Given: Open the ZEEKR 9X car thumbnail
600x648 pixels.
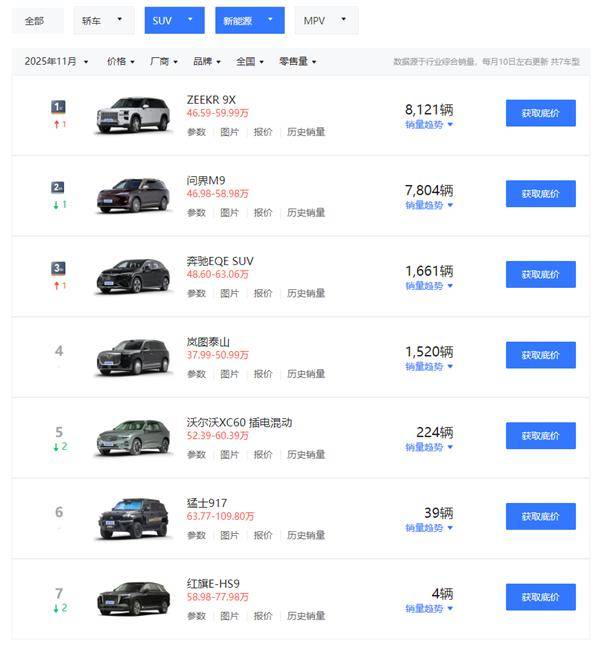Looking at the screenshot, I should 133,114.
